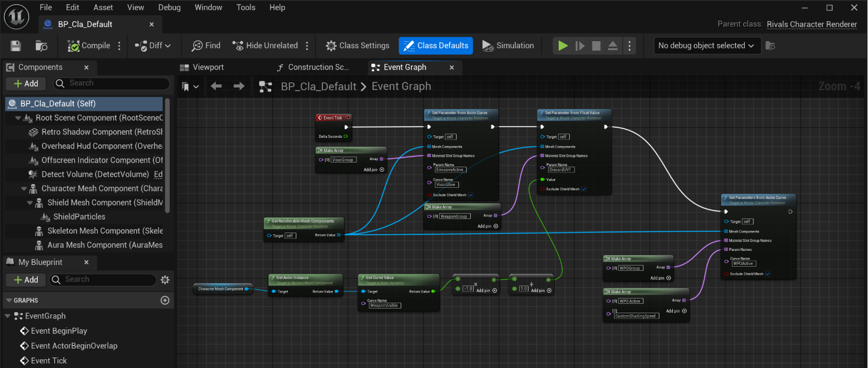Close the My Blueprint panel
Image resolution: width=868 pixels, height=368 pixels.
point(86,262)
